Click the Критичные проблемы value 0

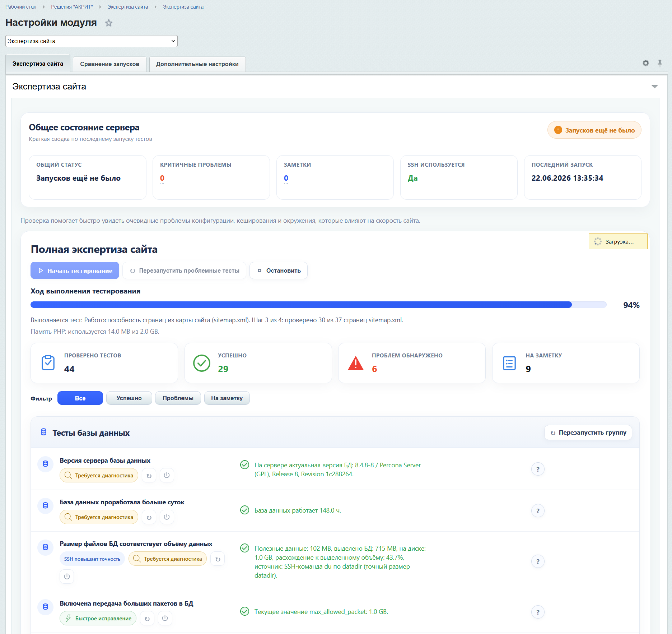(162, 178)
